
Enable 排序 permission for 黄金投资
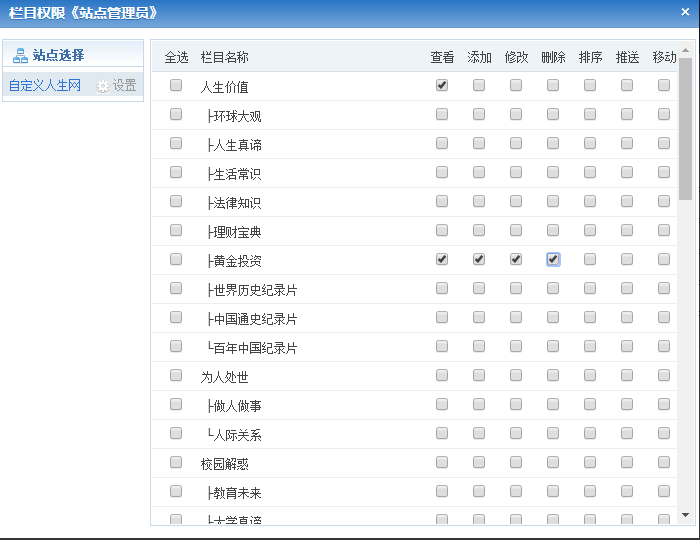pyautogui.click(x=590, y=260)
